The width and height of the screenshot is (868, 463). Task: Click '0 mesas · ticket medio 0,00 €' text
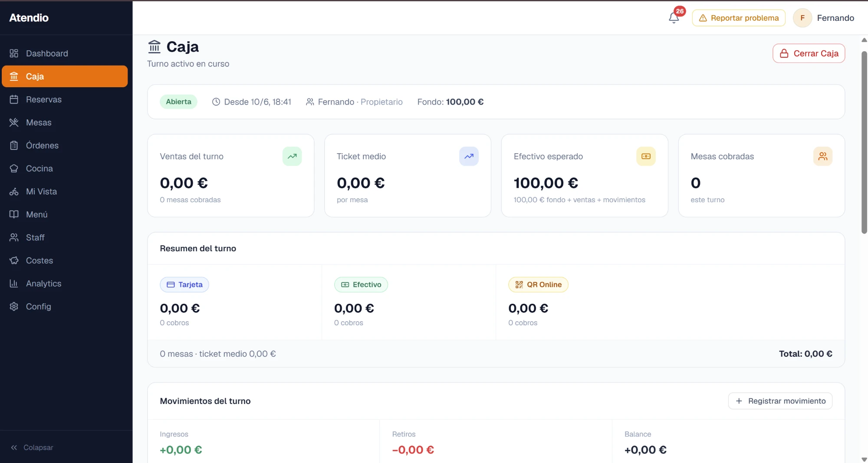218,354
